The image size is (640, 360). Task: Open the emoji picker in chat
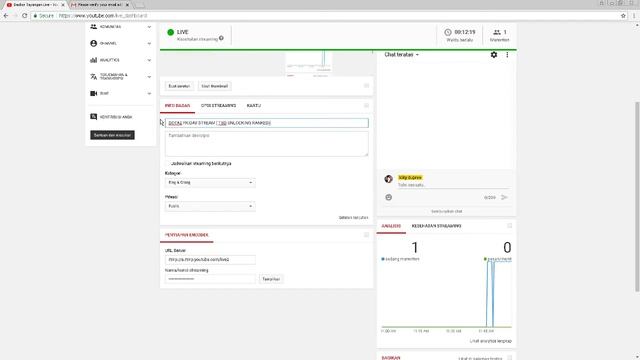pos(388,197)
